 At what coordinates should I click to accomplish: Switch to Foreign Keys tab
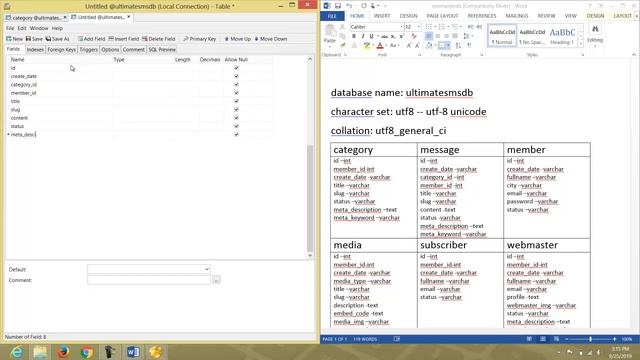pyautogui.click(x=62, y=49)
